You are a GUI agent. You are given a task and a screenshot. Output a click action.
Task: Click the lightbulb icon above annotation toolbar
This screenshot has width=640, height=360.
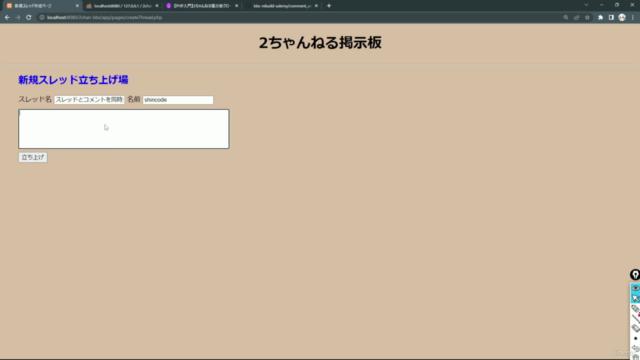point(635,275)
